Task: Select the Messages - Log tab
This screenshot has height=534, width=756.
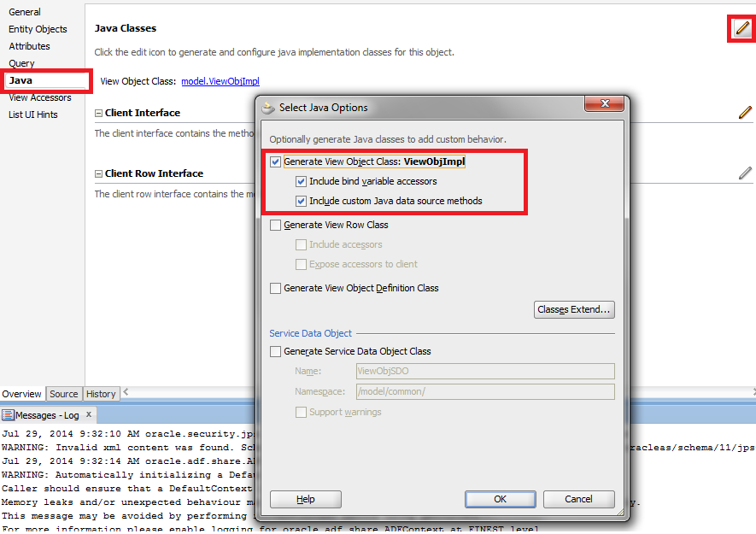Action: (47, 415)
